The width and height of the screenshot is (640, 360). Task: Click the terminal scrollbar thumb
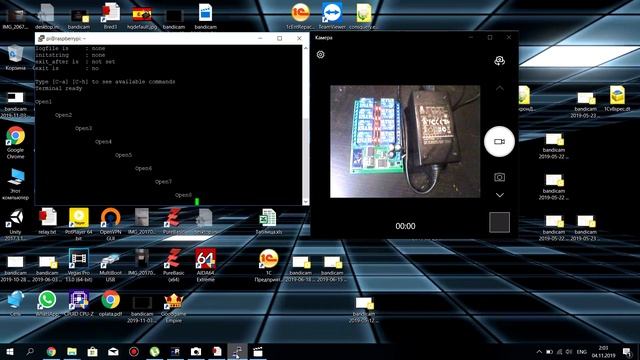coord(305,157)
